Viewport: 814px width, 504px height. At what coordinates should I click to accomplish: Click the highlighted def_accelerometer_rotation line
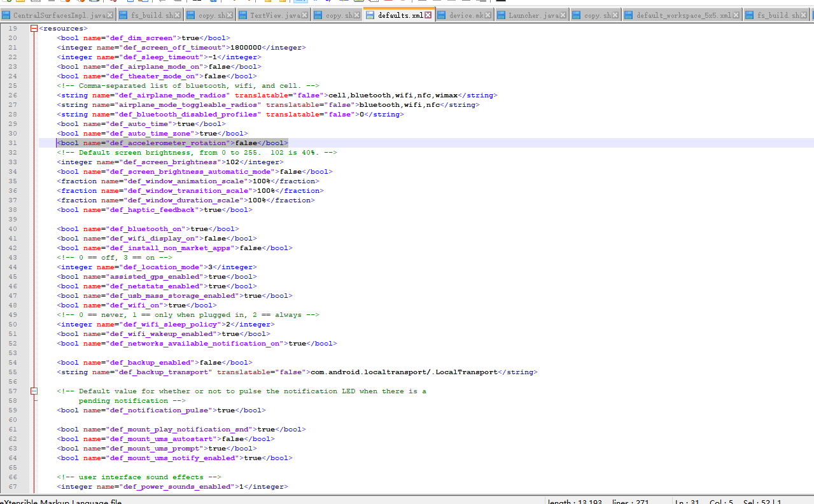pyautogui.click(x=172, y=143)
